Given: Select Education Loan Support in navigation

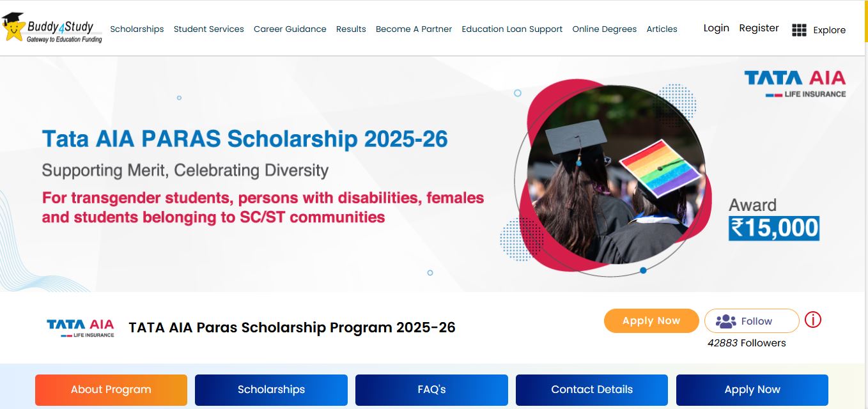Looking at the screenshot, I should coord(512,29).
